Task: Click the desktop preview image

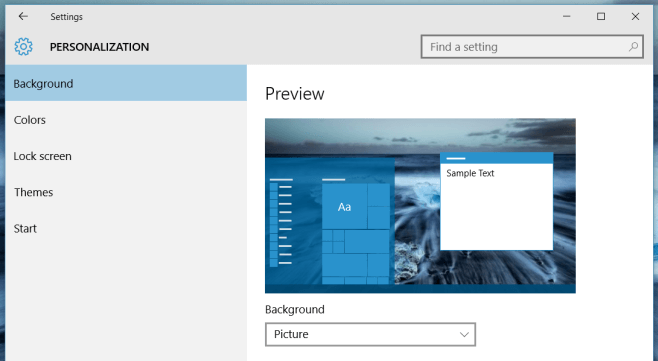Action: pyautogui.click(x=420, y=206)
